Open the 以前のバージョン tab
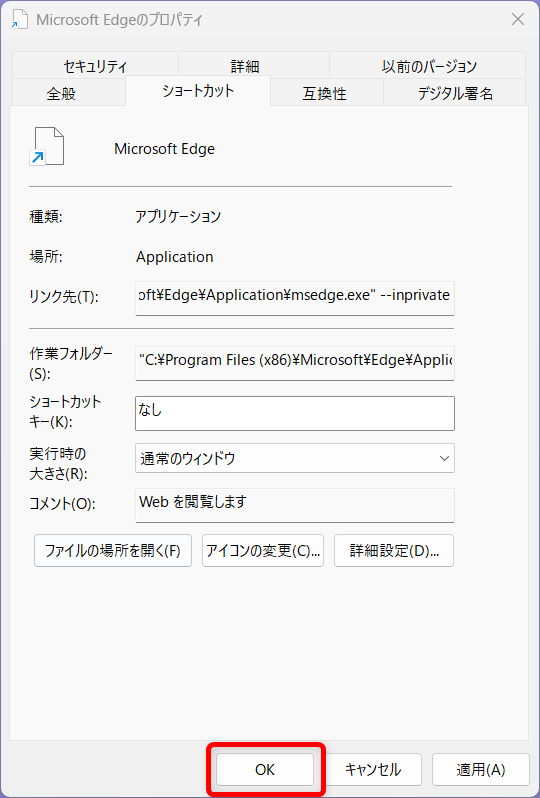Image resolution: width=540 pixels, height=798 pixels. point(429,66)
